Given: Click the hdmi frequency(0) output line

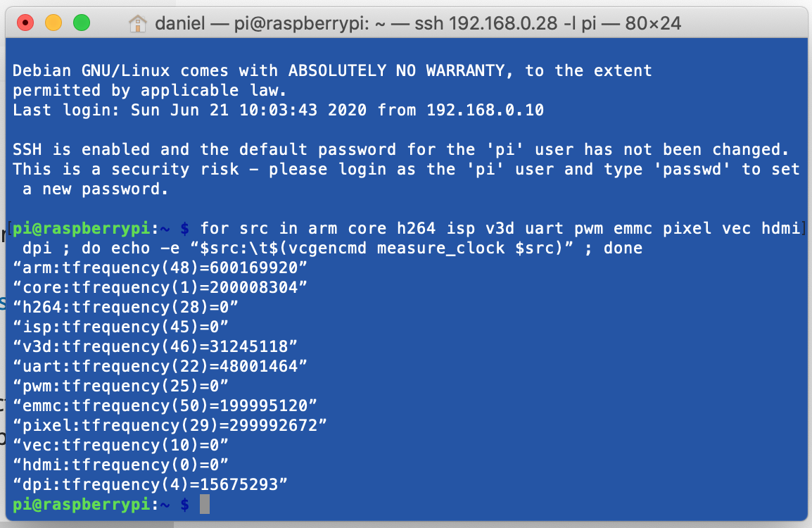Looking at the screenshot, I should click(121, 465).
